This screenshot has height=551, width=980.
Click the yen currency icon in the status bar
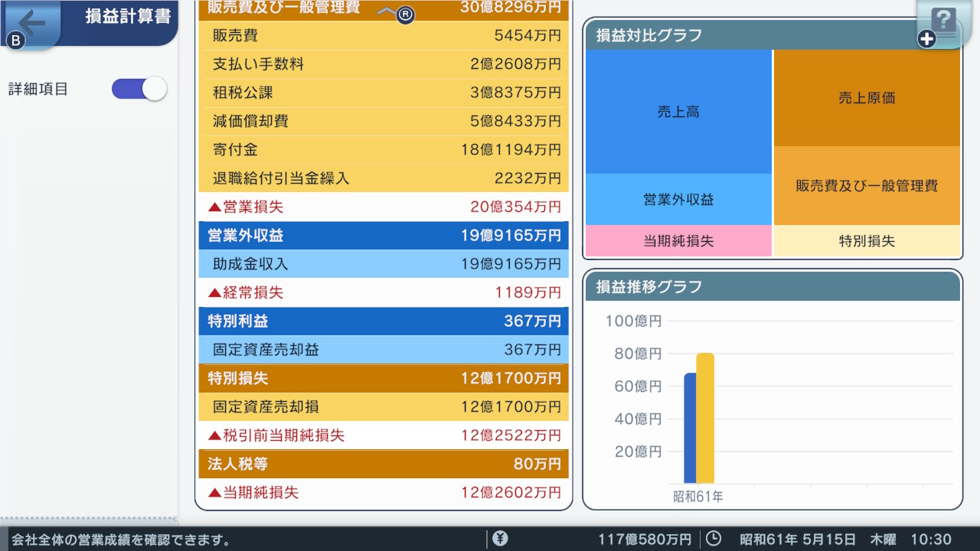(501, 538)
